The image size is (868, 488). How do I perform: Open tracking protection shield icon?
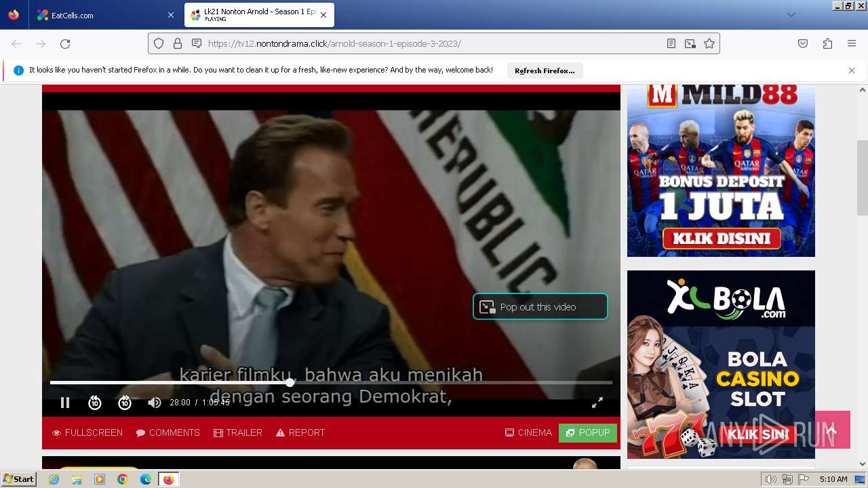pyautogui.click(x=159, y=43)
